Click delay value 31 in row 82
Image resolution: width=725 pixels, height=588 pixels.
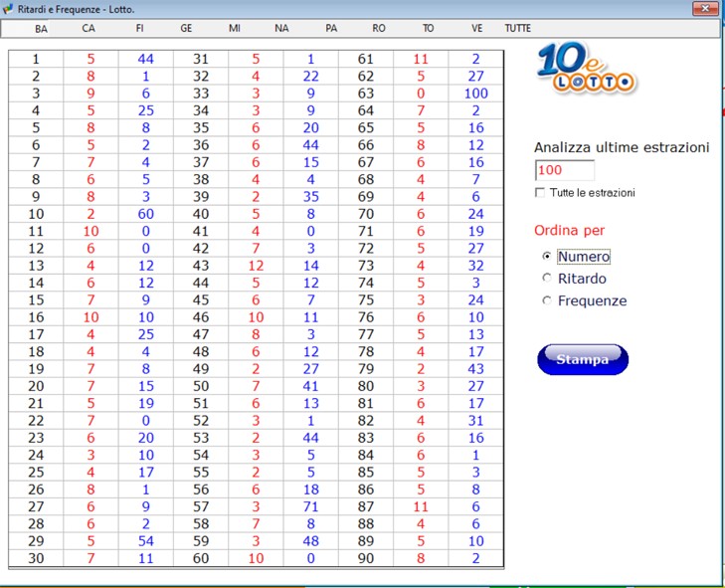[475, 421]
